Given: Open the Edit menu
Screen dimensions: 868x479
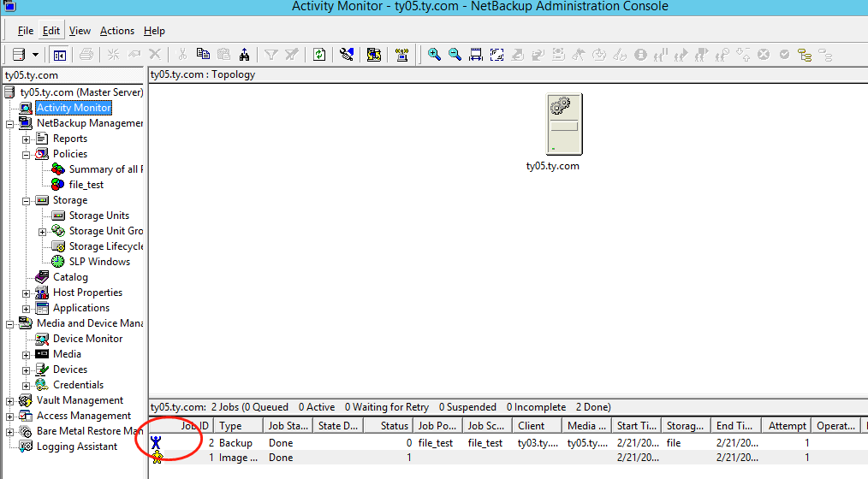Looking at the screenshot, I should coord(51,31).
